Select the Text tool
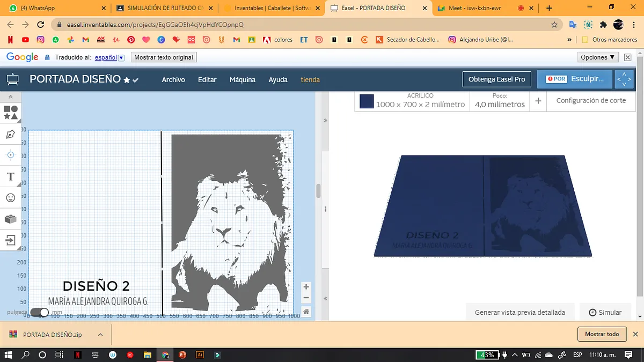Viewport: 644px width, 362px height. [10, 176]
